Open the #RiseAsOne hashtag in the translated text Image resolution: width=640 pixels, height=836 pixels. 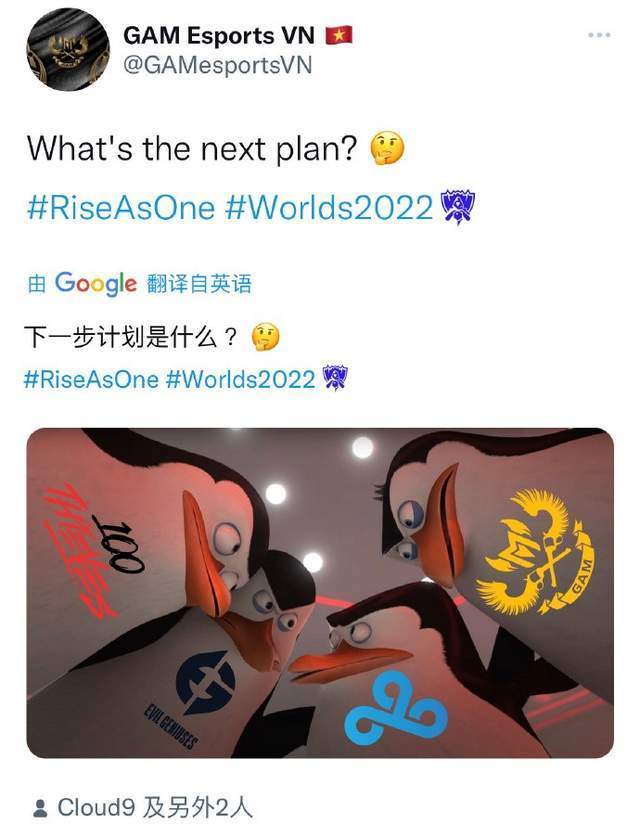[91, 380]
